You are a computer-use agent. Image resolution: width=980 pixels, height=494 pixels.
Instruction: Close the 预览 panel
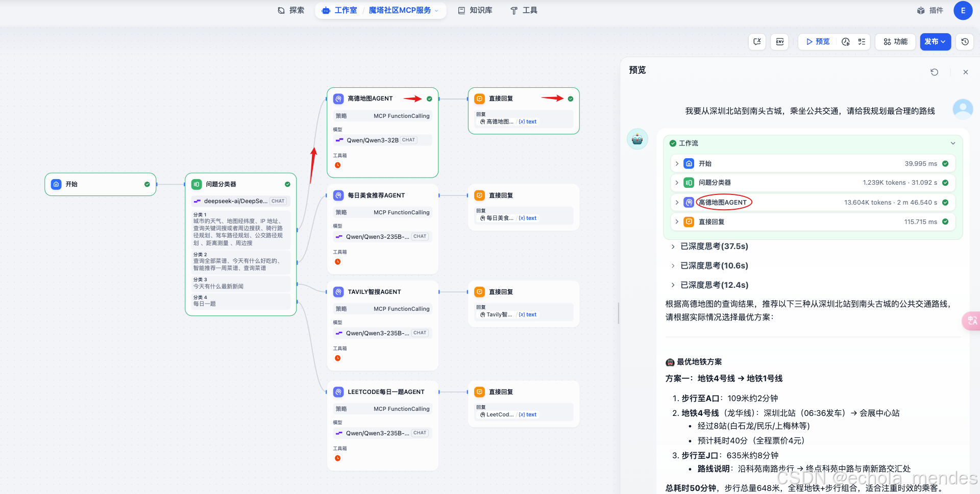pos(966,72)
